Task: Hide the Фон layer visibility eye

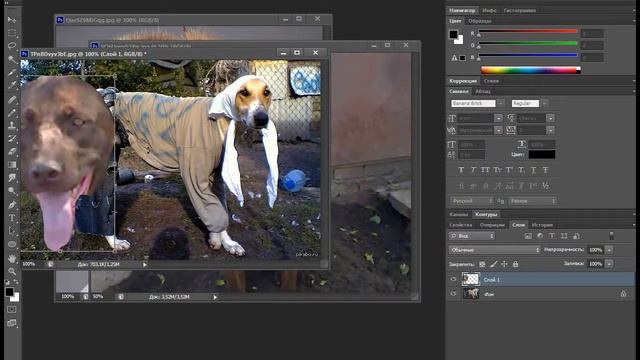Action: pos(453,294)
